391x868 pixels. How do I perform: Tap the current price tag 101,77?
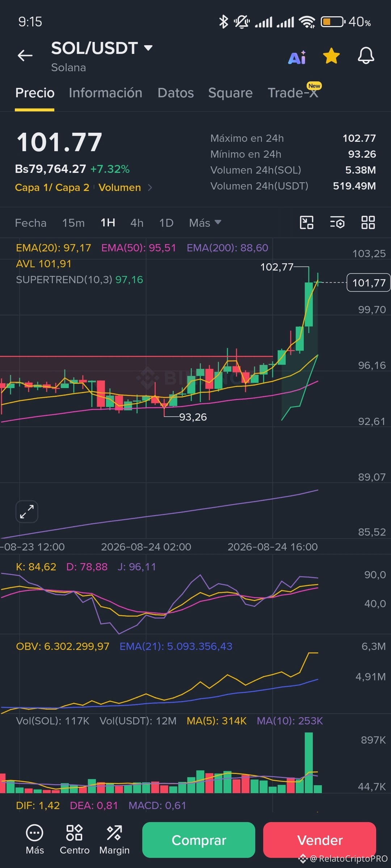(369, 282)
